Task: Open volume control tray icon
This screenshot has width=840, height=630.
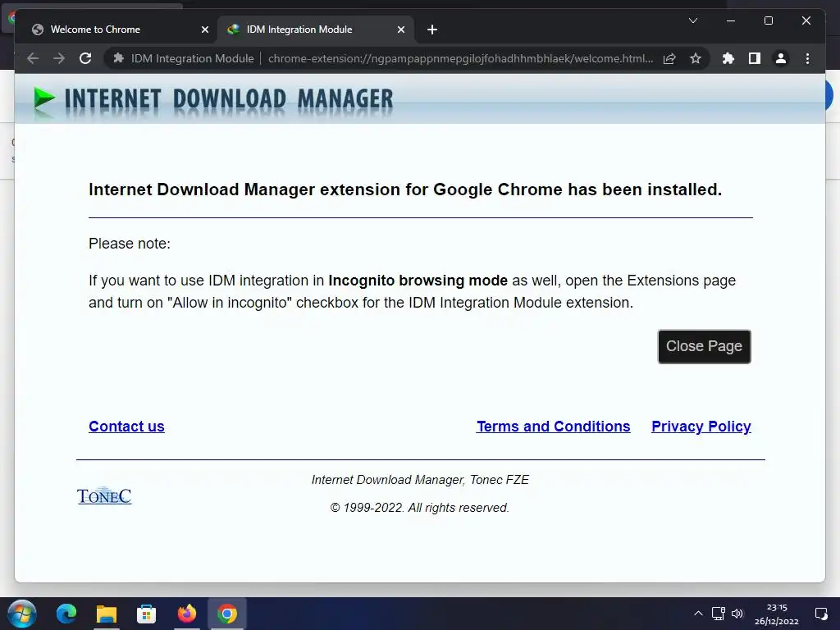Action: click(737, 614)
